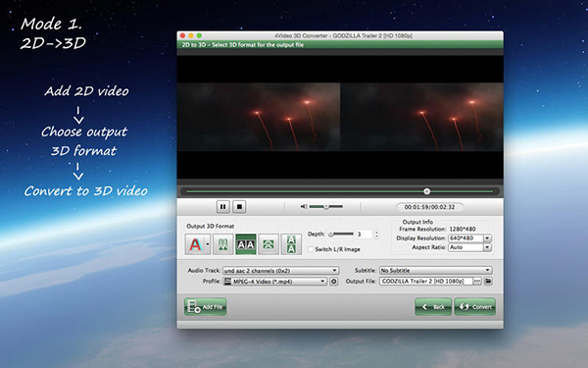Select the half-width Side by Side format

pos(223,244)
